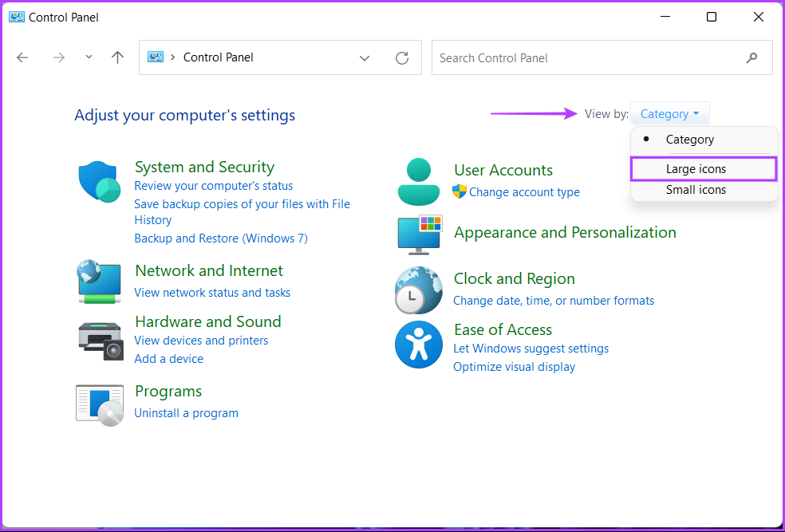Open Uninstall a program link
Image resolution: width=785 pixels, height=532 pixels.
click(x=186, y=413)
